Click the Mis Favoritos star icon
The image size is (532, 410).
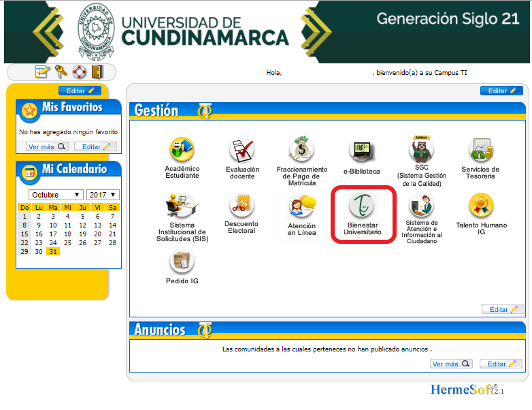[x=29, y=110]
